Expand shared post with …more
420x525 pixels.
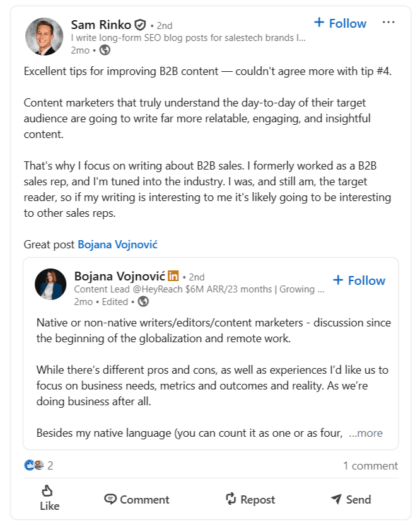365,433
